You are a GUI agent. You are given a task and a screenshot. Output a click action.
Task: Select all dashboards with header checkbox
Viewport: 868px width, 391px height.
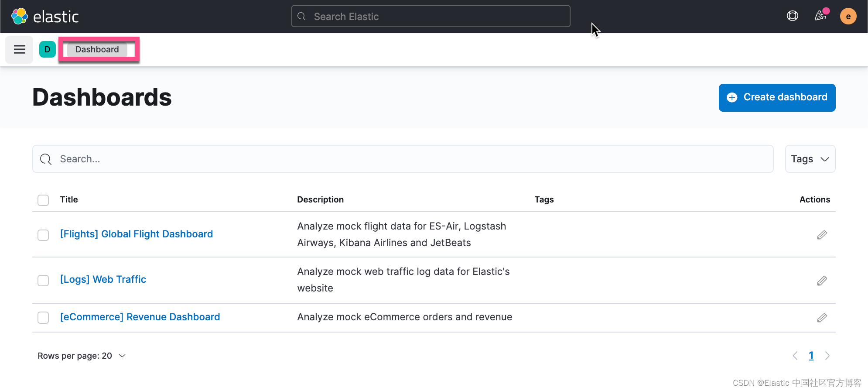tap(43, 200)
